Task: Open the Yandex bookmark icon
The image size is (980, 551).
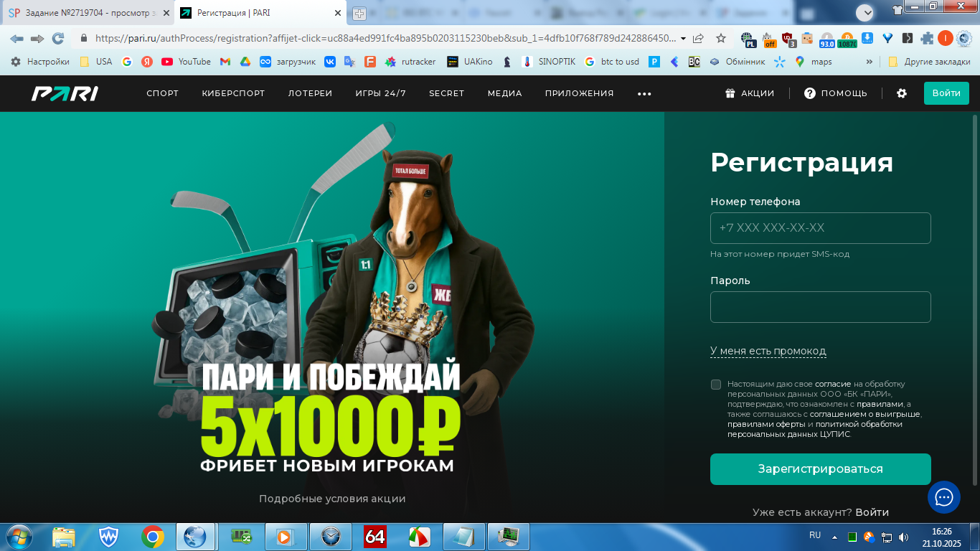Action: 146,62
